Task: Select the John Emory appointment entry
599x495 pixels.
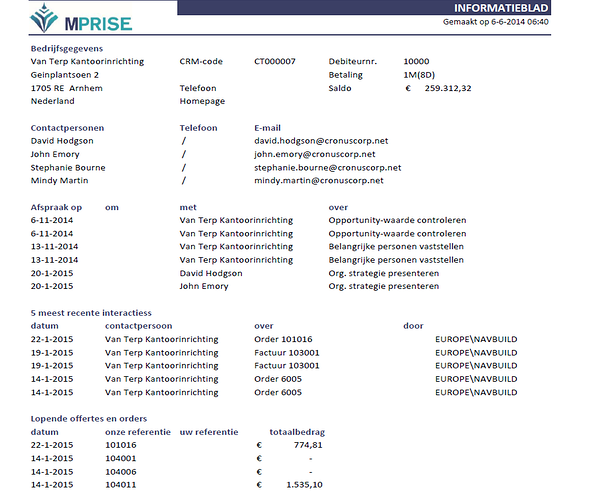Action: click(204, 286)
